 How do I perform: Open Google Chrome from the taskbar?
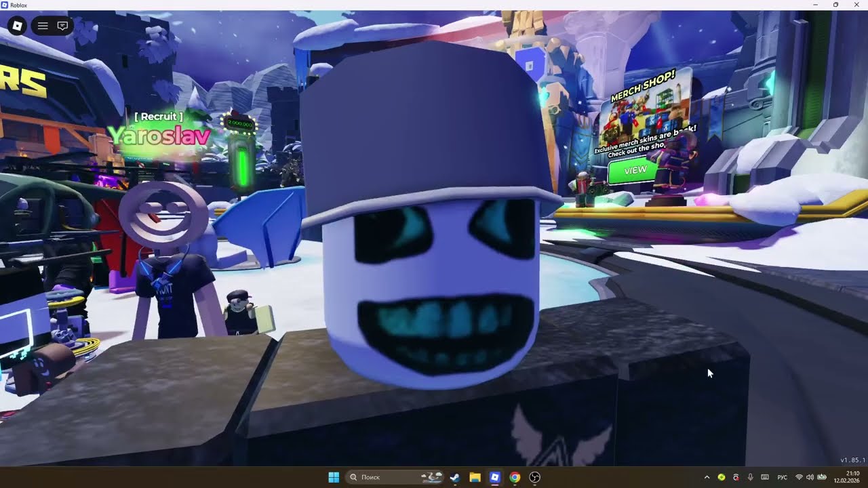coord(515,477)
